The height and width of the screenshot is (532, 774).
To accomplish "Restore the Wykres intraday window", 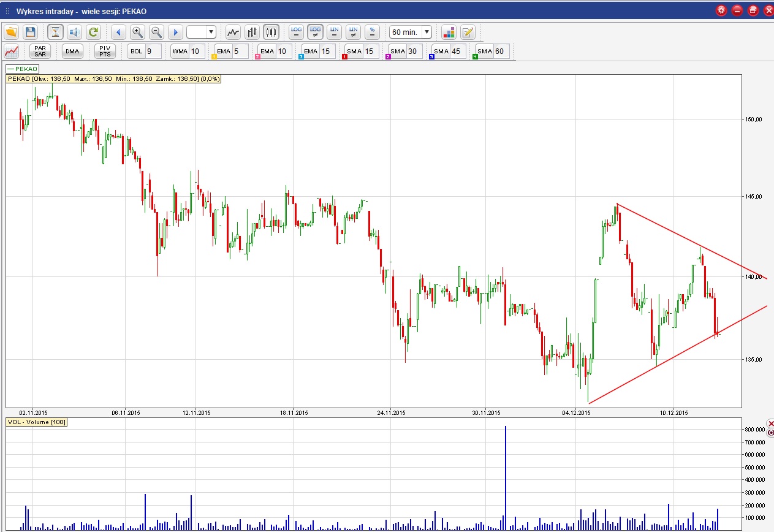I will coord(753,10).
